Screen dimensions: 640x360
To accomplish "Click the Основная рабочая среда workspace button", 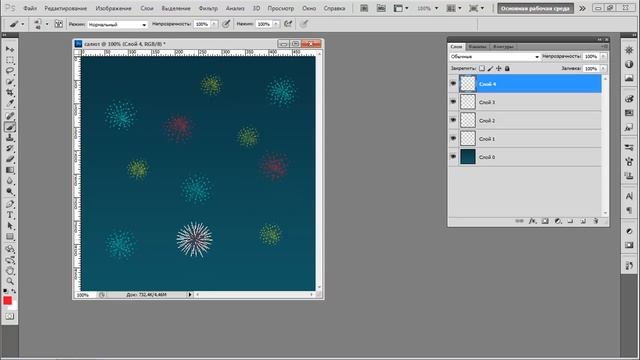I will 535,8.
